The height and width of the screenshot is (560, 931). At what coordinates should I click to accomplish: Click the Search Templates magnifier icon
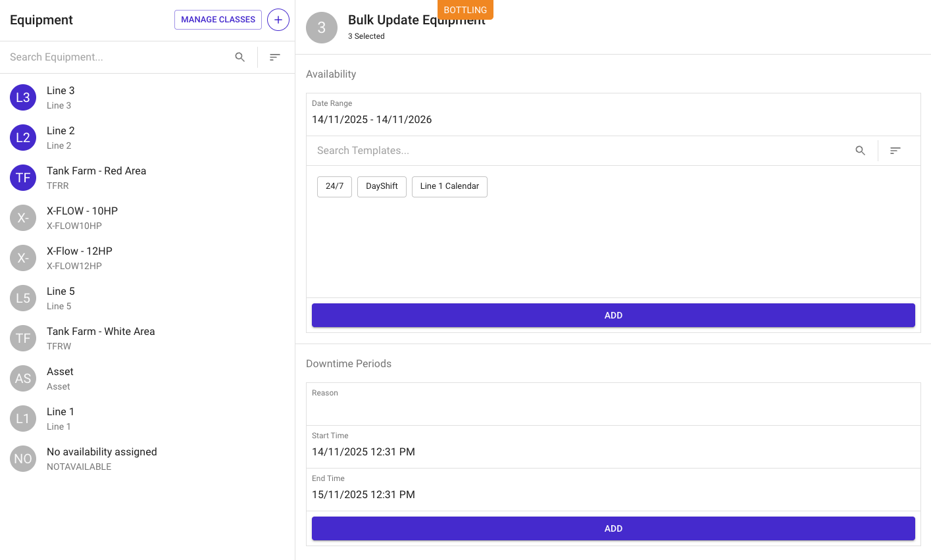[x=860, y=151]
